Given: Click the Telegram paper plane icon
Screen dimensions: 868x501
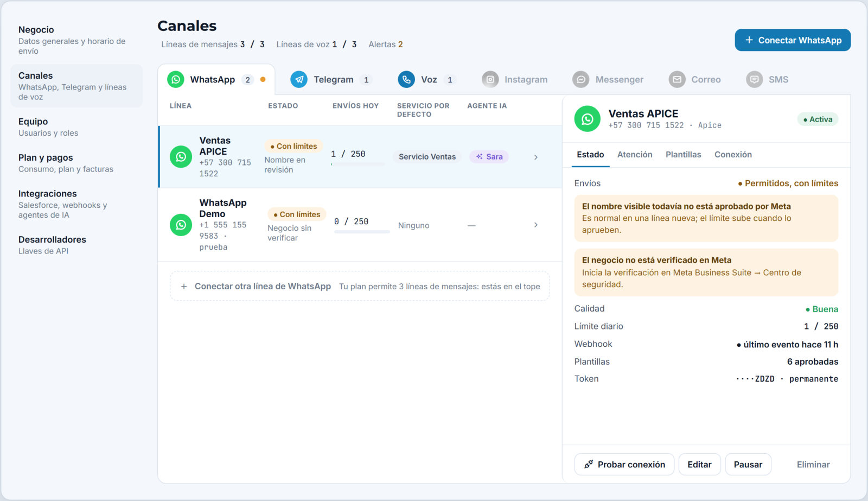Looking at the screenshot, I should 299,79.
